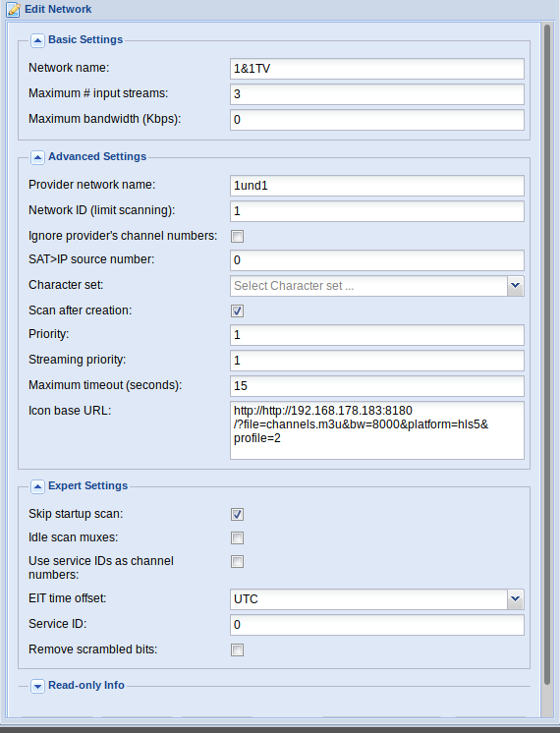The width and height of the screenshot is (560, 733).
Task: Collapse the Expert Settings section
Action: [x=38, y=486]
